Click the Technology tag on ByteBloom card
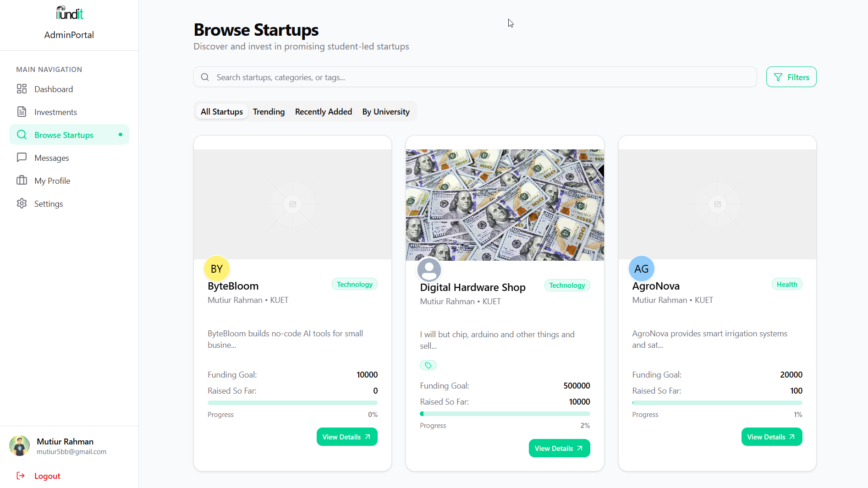Screen dimensions: 868x488 355,284
